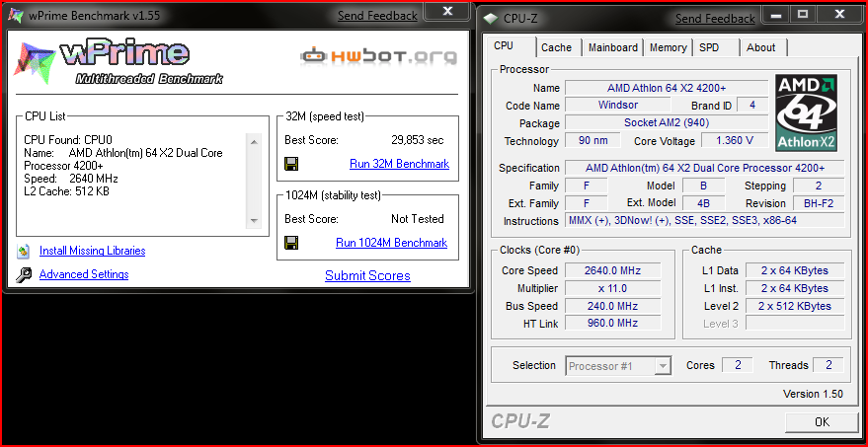
Task: Click the Bus Speed value 240.0 MHz
Action: [x=612, y=306]
